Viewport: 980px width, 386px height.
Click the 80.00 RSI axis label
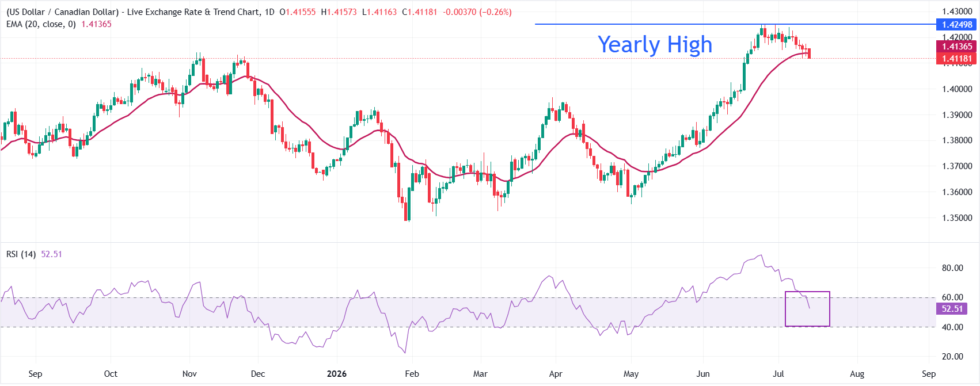coord(952,268)
